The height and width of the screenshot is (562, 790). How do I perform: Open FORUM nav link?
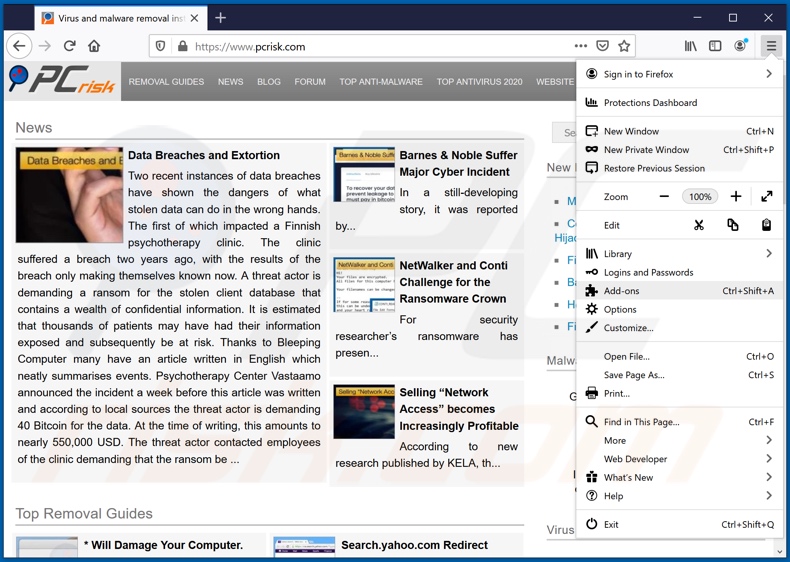click(310, 82)
